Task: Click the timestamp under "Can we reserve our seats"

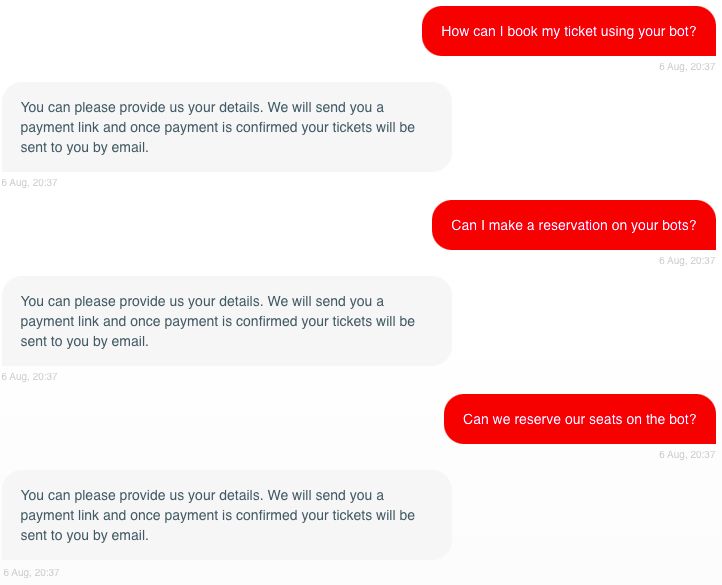Action: pos(687,455)
